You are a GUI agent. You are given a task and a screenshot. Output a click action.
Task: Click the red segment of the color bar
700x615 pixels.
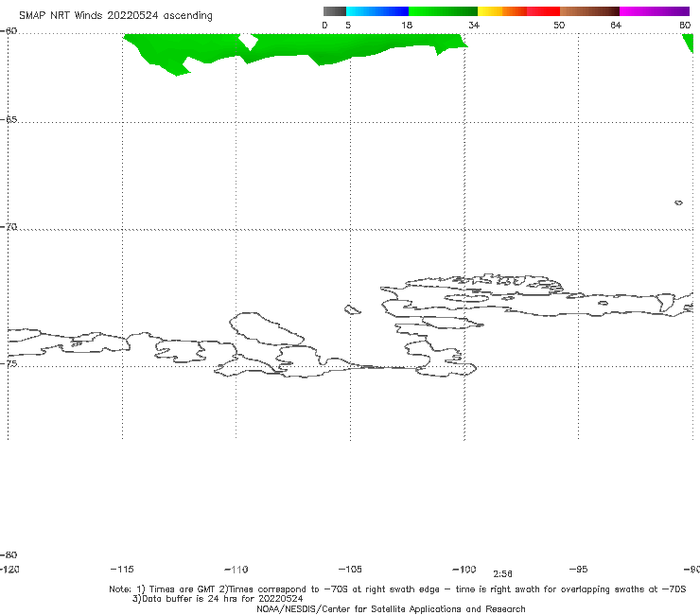(544, 11)
